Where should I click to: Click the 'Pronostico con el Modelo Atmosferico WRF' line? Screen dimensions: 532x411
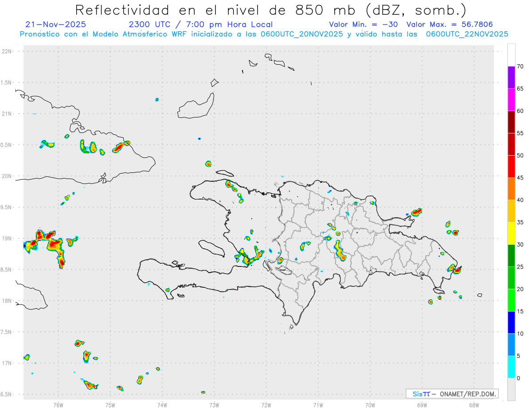(264, 34)
